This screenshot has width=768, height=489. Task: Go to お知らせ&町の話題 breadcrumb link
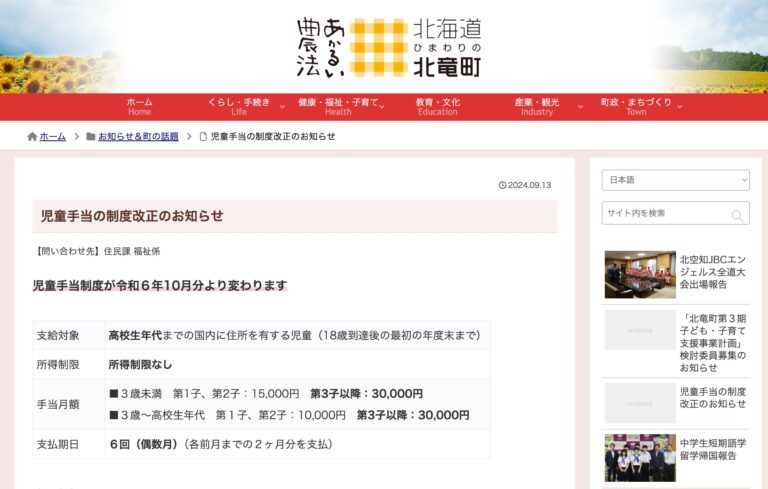coord(138,137)
